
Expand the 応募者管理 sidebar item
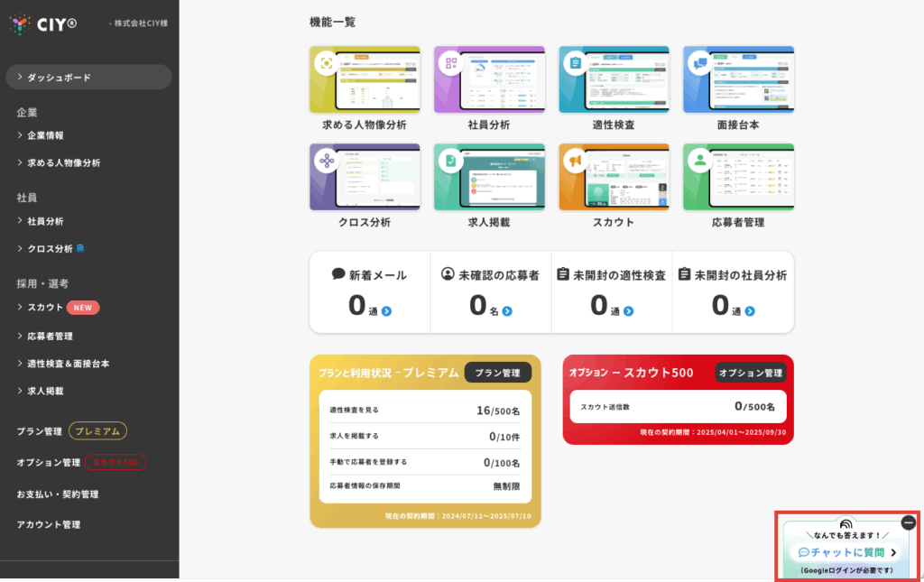(50, 336)
